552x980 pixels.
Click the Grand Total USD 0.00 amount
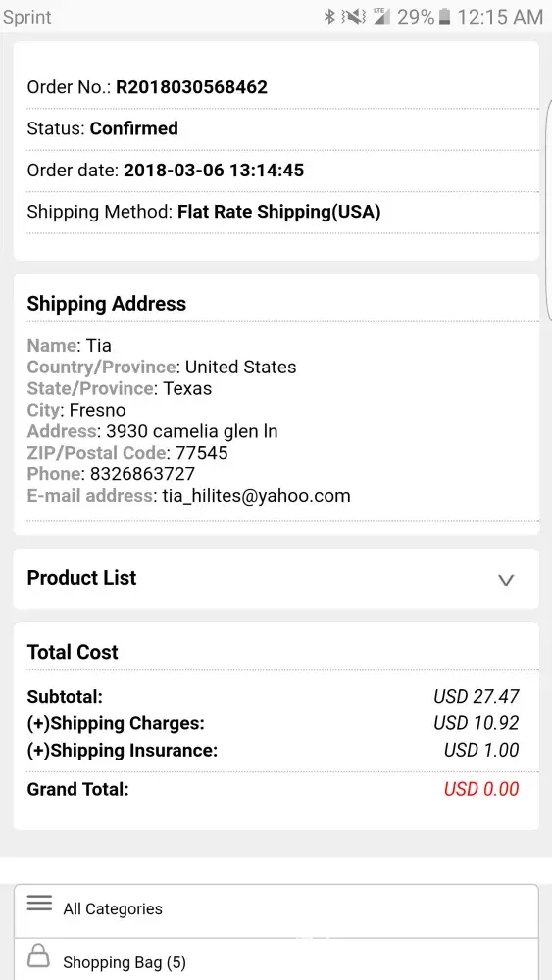tap(481, 789)
